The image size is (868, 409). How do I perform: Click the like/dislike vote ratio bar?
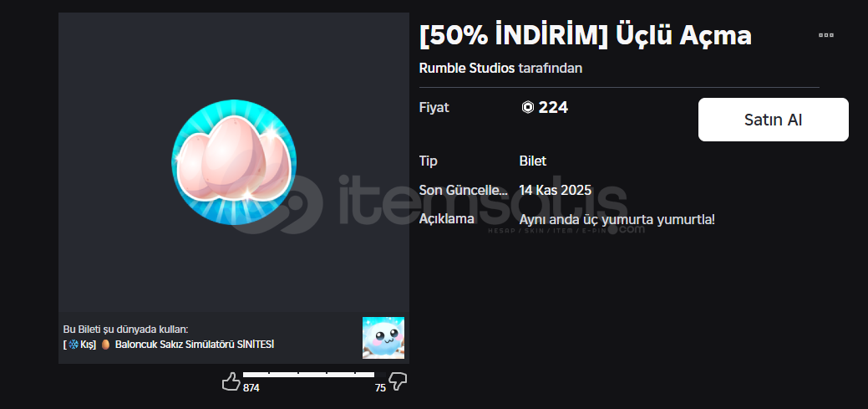click(x=314, y=376)
